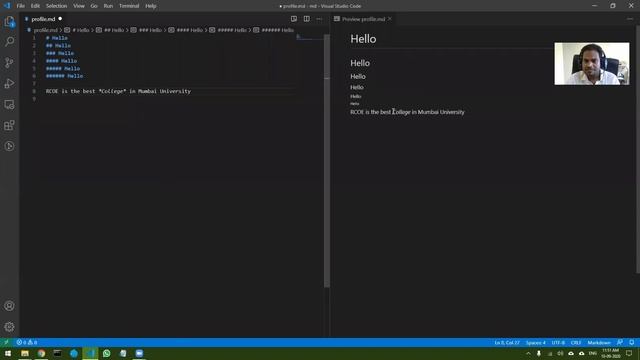Open File Explorer from the taskbar
Image resolution: width=640 pixels, height=360 pixels.
pos(25,353)
